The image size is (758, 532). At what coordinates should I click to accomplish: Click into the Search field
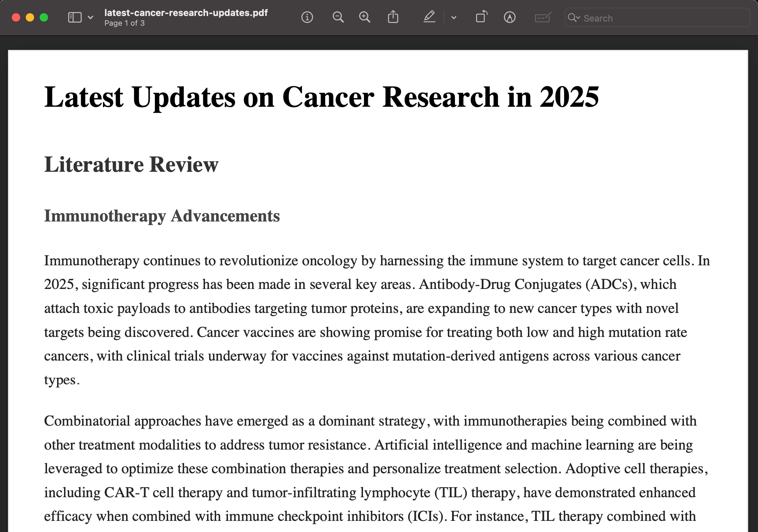click(657, 17)
